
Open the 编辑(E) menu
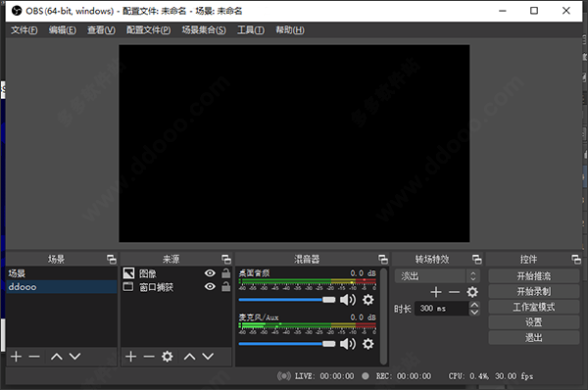pos(63,30)
